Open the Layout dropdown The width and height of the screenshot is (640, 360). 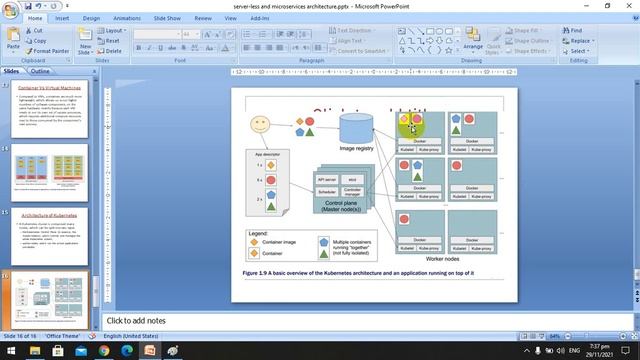[x=111, y=31]
